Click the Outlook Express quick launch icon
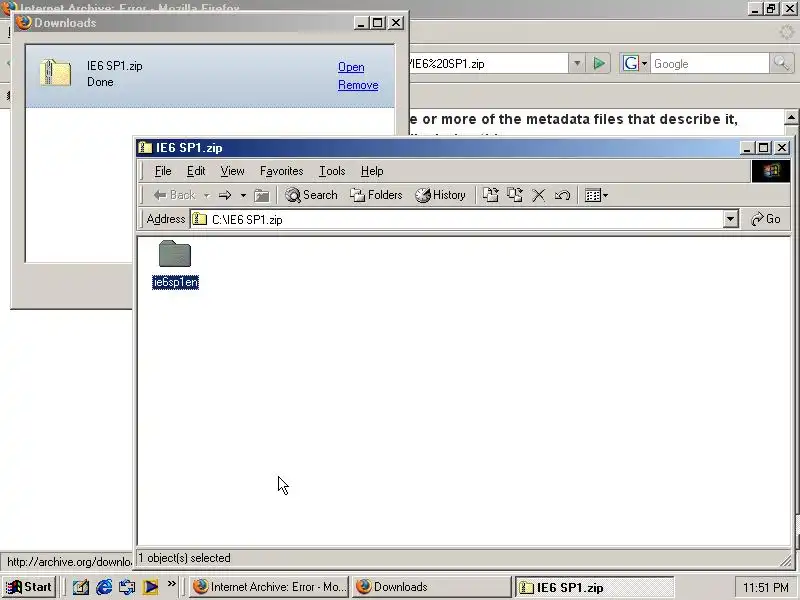The image size is (800, 600). pyautogui.click(x=127, y=587)
